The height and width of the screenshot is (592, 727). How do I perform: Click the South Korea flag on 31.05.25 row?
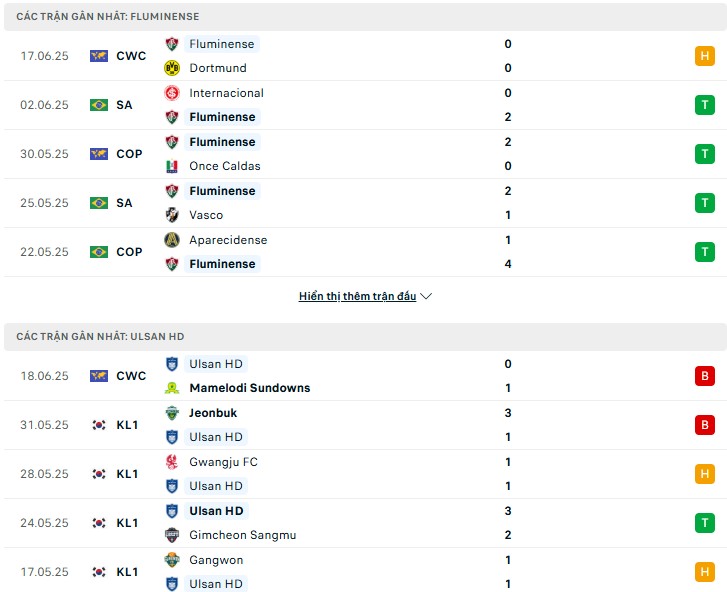point(99,425)
